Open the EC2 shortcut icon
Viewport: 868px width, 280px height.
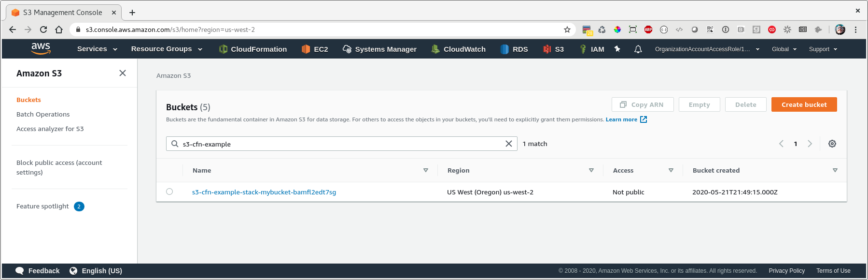coord(306,49)
